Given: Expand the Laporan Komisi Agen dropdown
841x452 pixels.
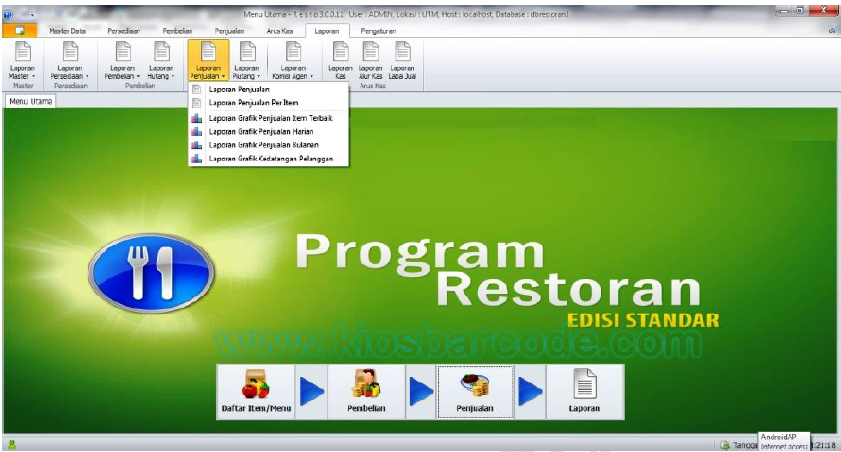Looking at the screenshot, I should (x=292, y=60).
